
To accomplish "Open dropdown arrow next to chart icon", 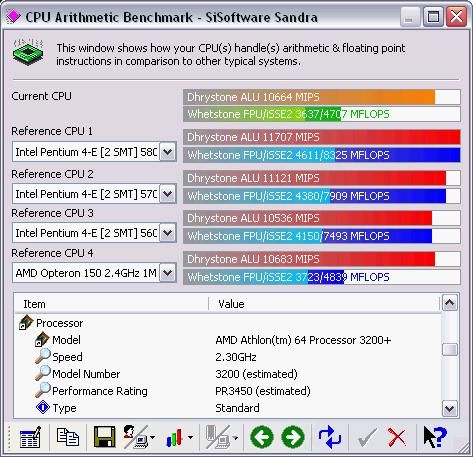I will (x=190, y=437).
